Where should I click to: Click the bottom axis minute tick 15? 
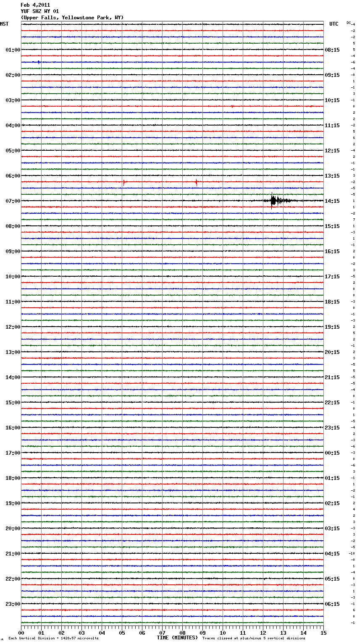[323, 633]
